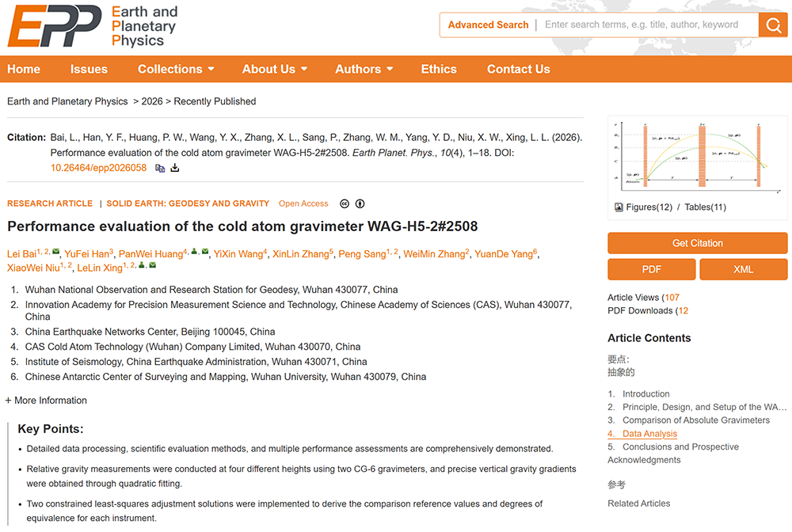Click the 2026 breadcrumb link
The height and width of the screenshot is (532, 792).
[152, 101]
